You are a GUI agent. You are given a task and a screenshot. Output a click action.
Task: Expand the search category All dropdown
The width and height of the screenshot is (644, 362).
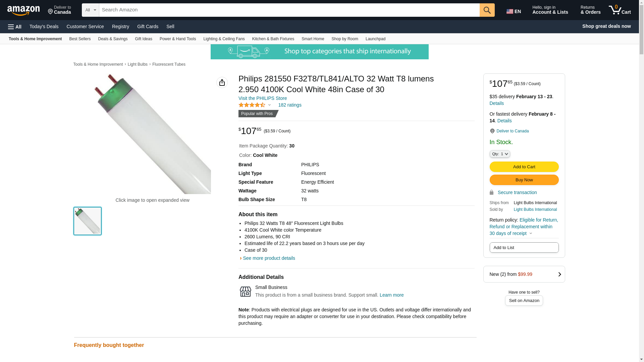click(x=90, y=10)
